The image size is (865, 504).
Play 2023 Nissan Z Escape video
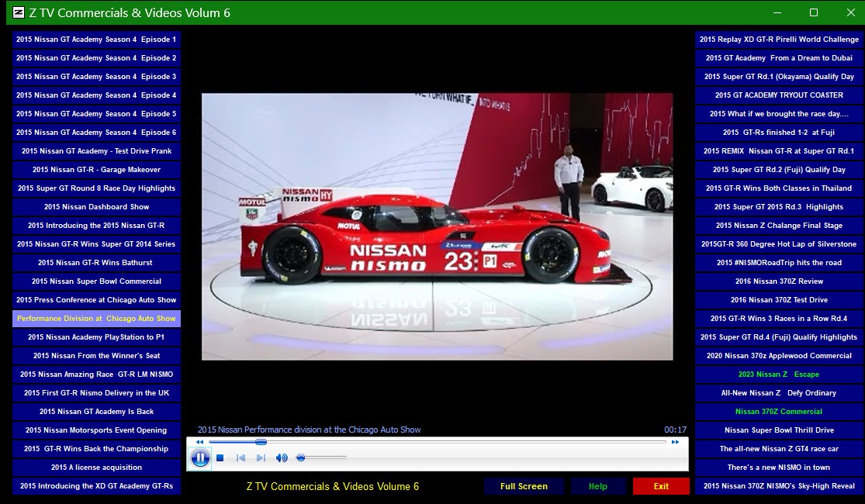(x=779, y=375)
